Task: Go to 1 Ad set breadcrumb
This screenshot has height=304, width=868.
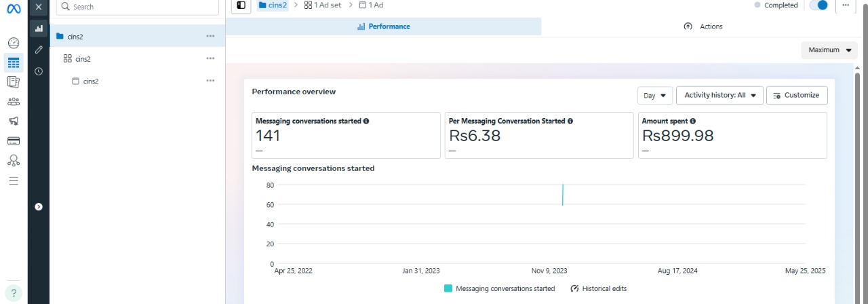Action: pyautogui.click(x=323, y=5)
